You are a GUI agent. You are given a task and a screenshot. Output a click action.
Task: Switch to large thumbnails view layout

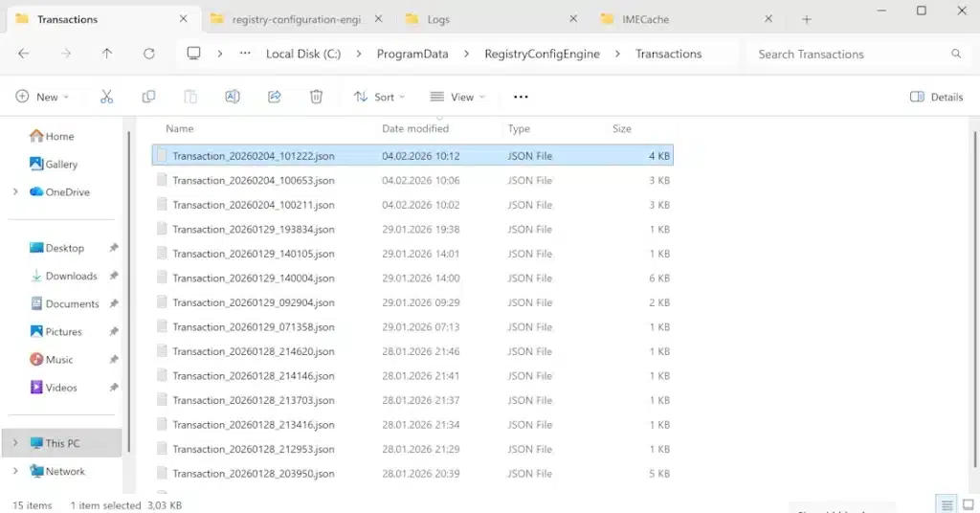click(967, 505)
